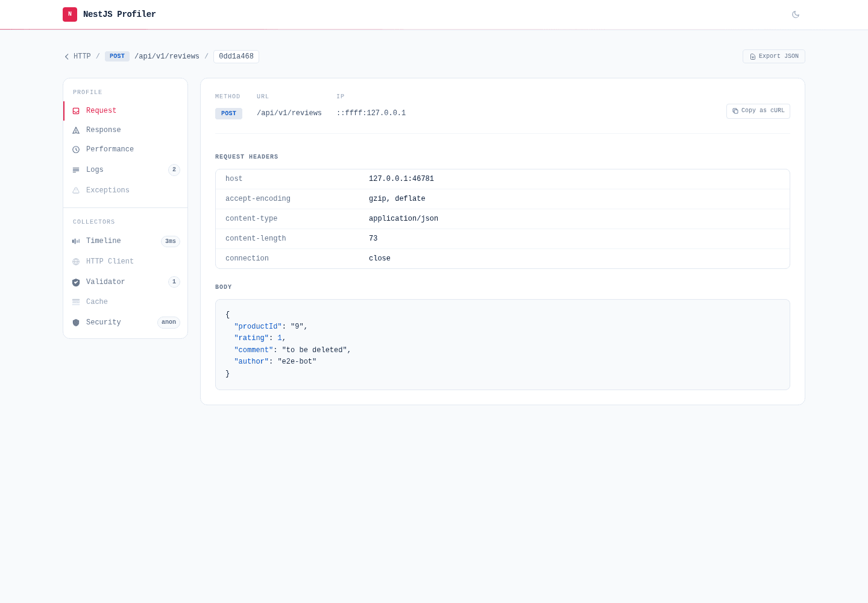Image resolution: width=868 pixels, height=603 pixels.
Task: Click the Export JSON button
Action: click(x=774, y=57)
